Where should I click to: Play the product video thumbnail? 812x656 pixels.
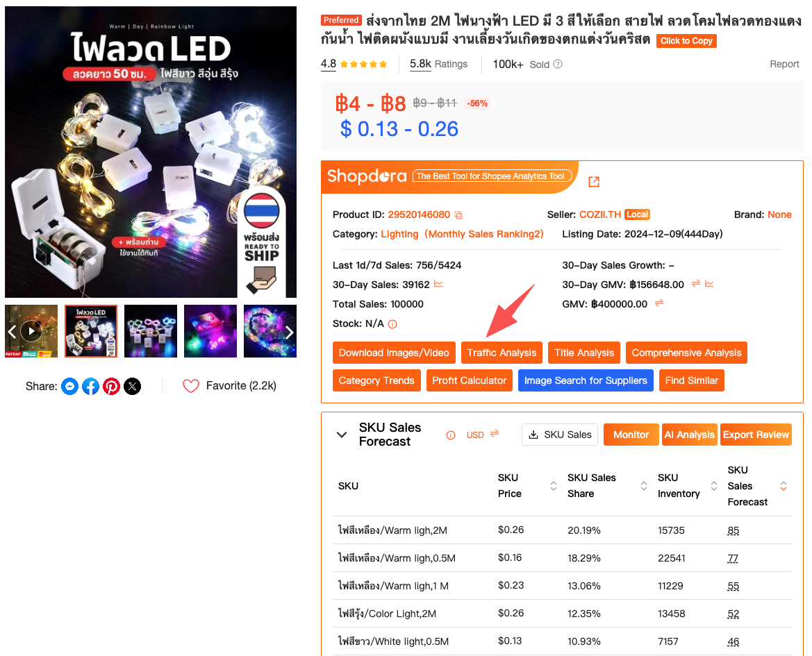click(x=31, y=331)
